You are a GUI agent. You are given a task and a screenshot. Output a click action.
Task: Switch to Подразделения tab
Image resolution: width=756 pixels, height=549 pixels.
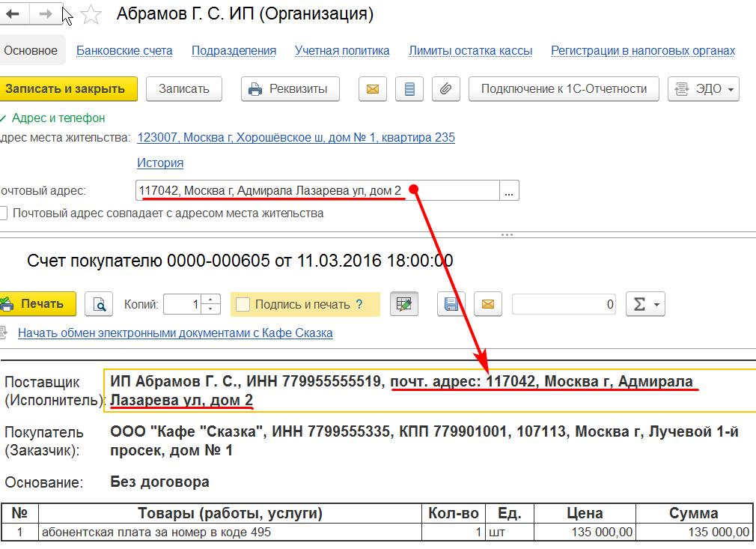click(x=234, y=51)
